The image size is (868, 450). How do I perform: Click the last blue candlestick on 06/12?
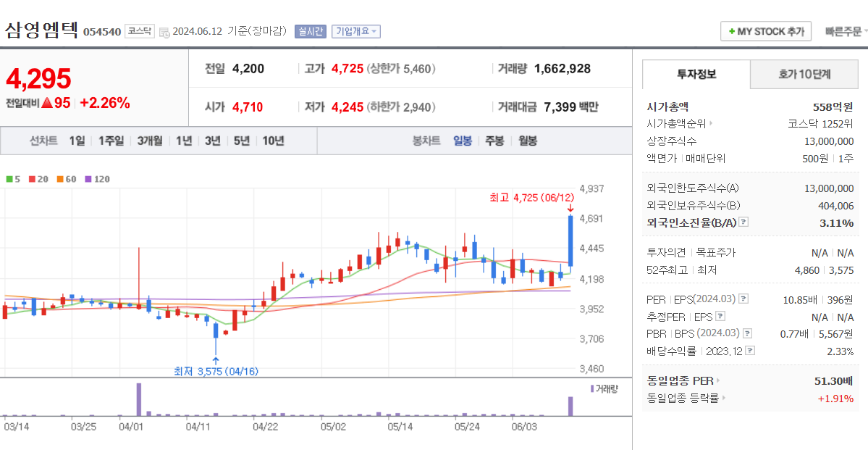[570, 241]
